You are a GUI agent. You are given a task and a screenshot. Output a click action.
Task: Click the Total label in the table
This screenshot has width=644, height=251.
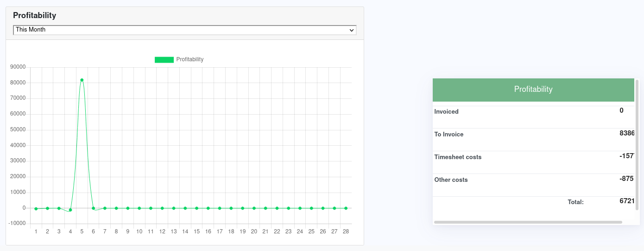click(x=575, y=202)
